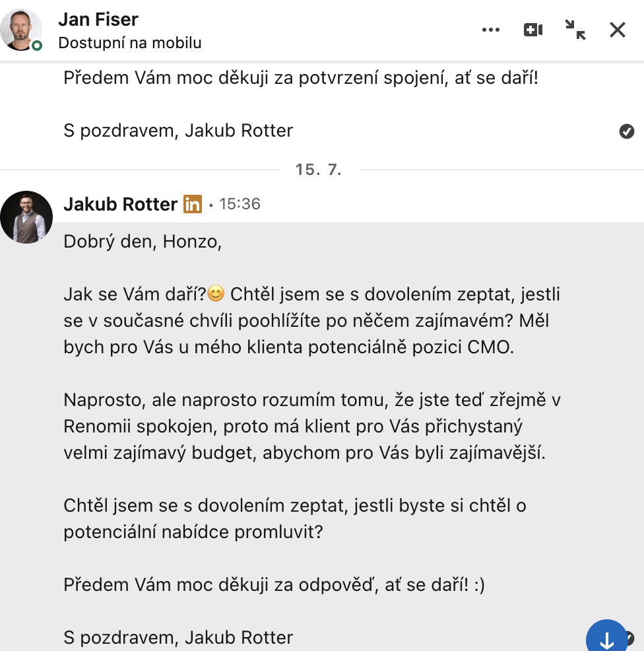Click the smiling emoji in the message

(216, 293)
